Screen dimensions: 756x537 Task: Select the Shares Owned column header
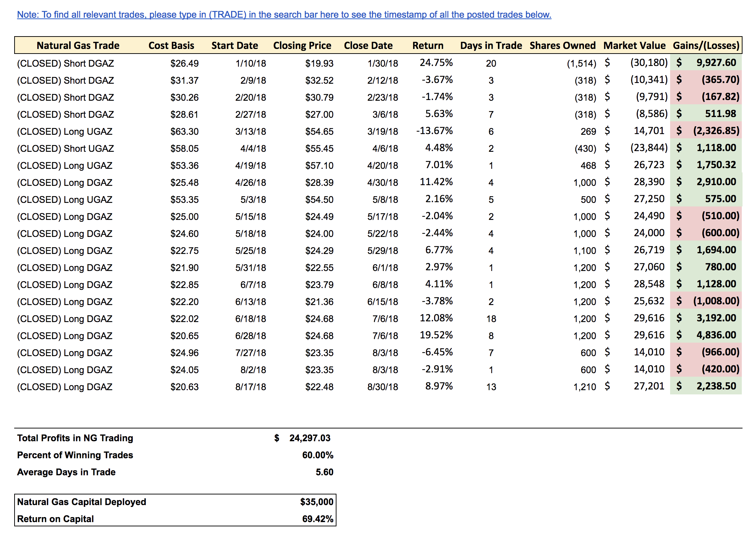[563, 45]
